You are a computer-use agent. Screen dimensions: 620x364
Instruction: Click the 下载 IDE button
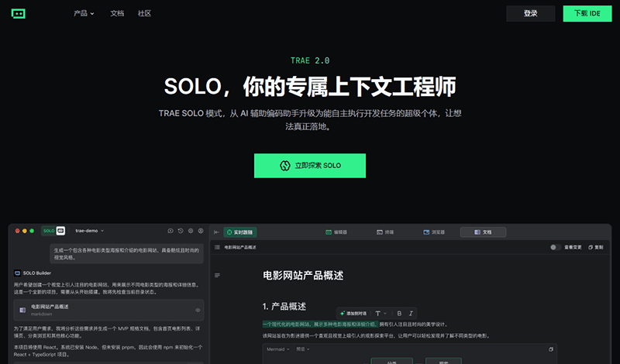[587, 13]
